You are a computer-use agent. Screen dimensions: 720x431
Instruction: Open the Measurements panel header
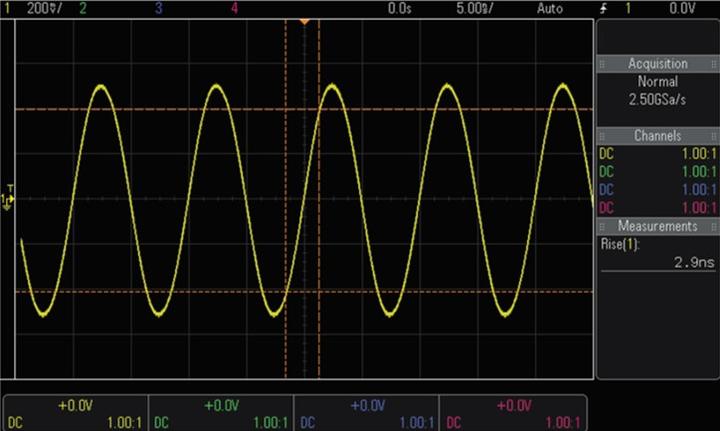click(657, 226)
